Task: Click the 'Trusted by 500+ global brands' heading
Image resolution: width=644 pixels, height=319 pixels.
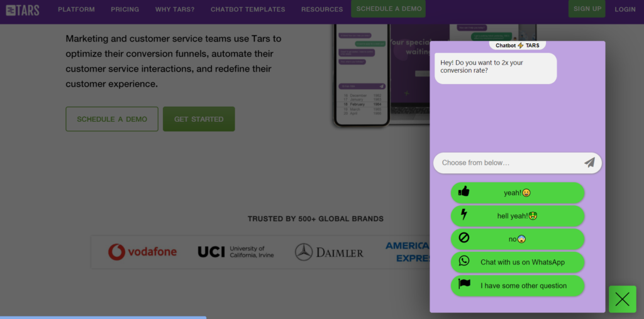Action: 316,219
